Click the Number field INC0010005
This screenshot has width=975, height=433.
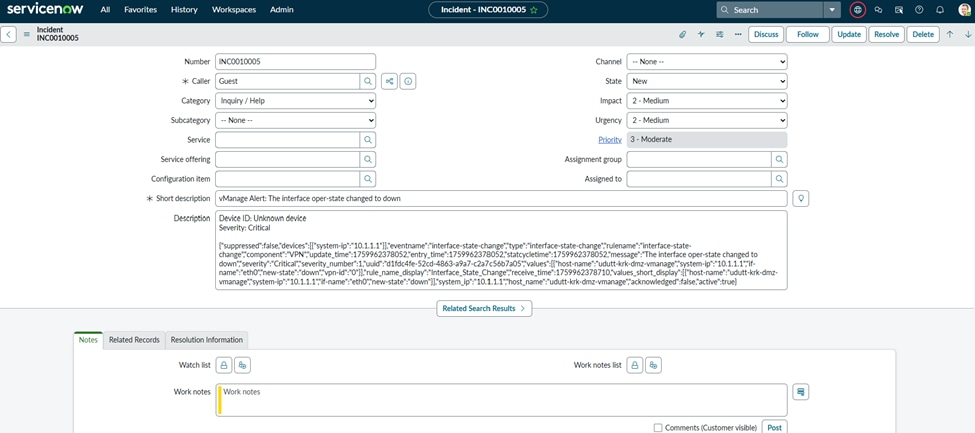point(295,62)
